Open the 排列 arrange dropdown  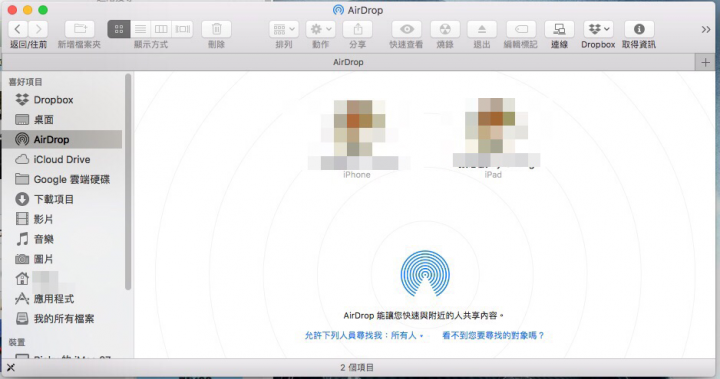pyautogui.click(x=284, y=29)
